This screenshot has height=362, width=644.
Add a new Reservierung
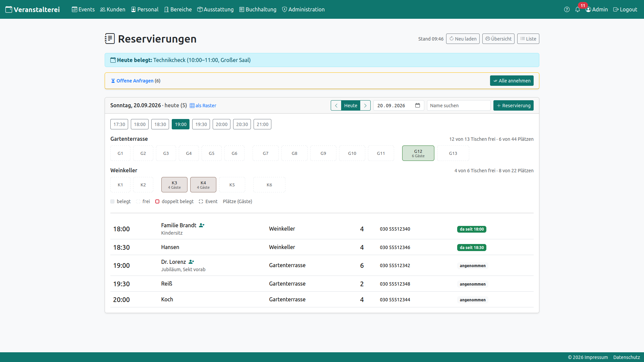pos(514,105)
